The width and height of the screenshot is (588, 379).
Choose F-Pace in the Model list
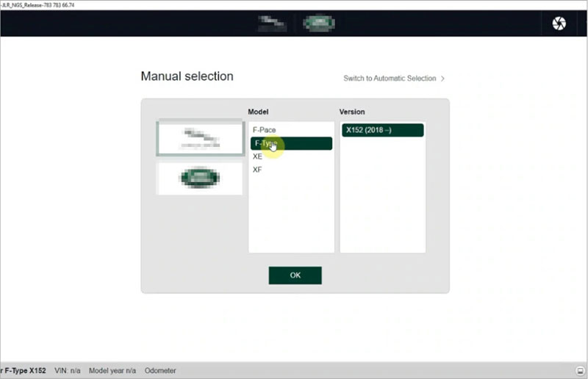291,130
